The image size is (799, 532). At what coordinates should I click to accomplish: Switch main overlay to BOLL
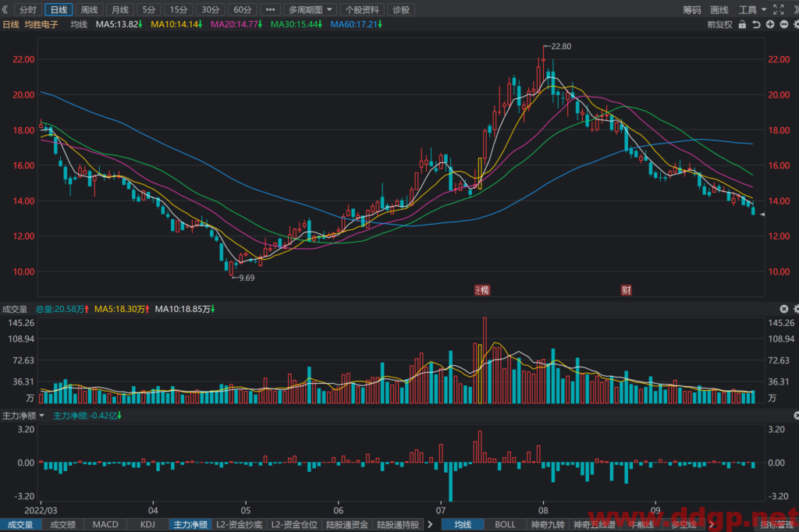(x=505, y=524)
